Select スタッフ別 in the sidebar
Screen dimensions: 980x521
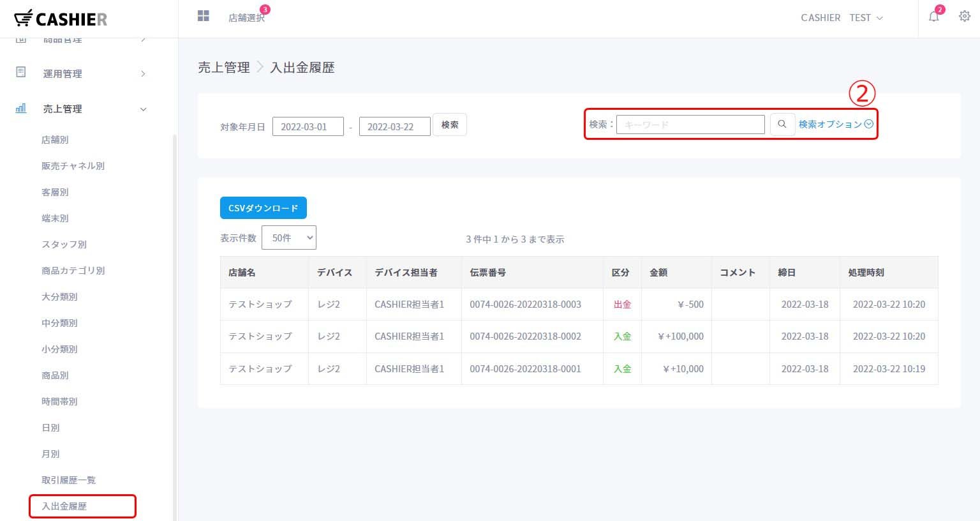(x=64, y=245)
